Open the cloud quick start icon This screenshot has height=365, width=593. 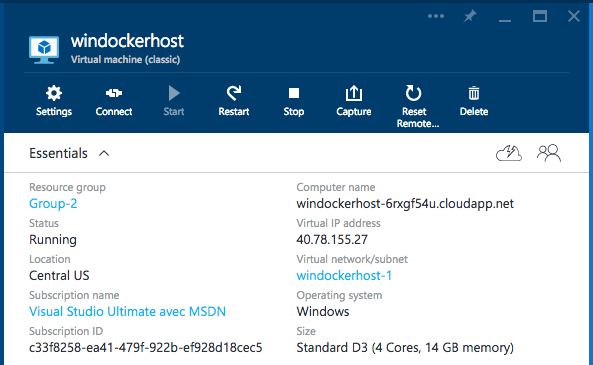coord(509,153)
